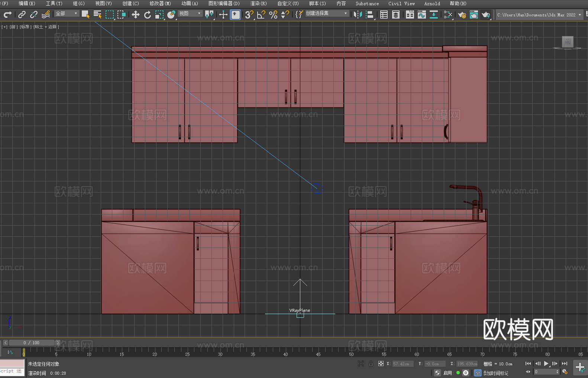Open Mini Curve Editor icon on timeline

coord(10,352)
